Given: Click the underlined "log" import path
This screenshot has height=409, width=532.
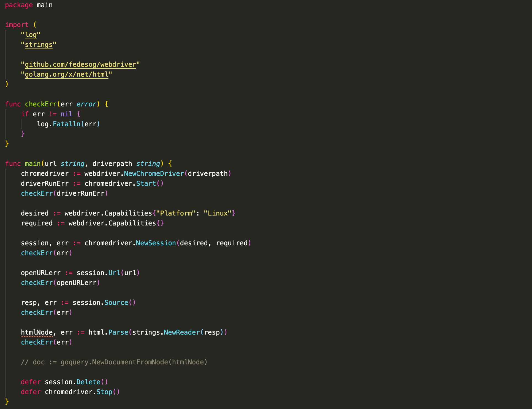Looking at the screenshot, I should click(31, 35).
